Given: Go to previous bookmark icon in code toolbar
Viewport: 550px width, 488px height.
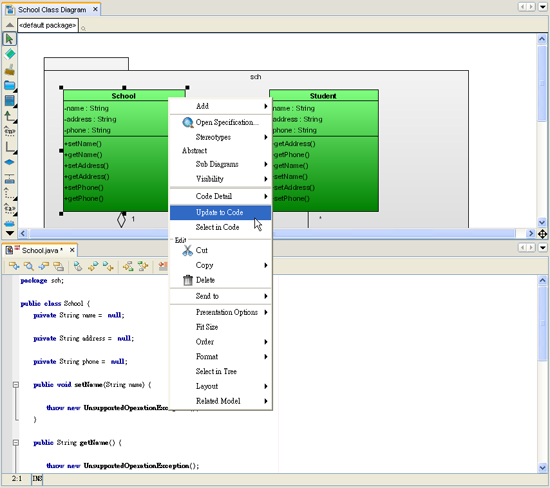Looking at the screenshot, I should tap(93, 267).
